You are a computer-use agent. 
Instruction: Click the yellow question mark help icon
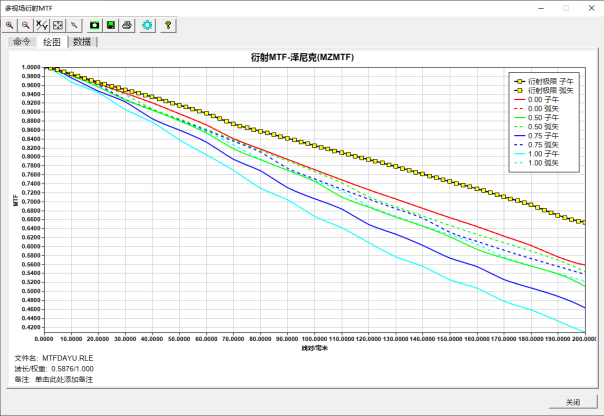[168, 25]
